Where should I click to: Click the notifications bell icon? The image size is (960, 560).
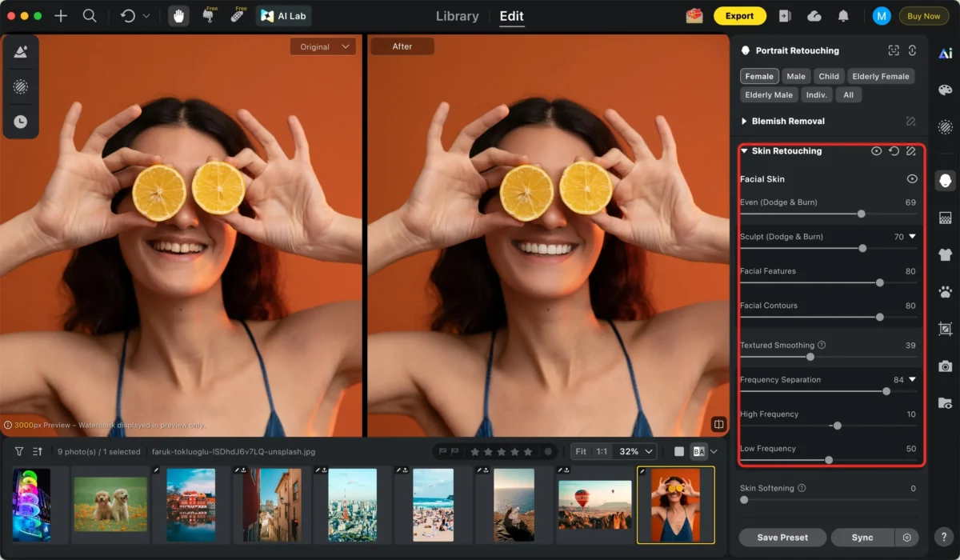[843, 16]
